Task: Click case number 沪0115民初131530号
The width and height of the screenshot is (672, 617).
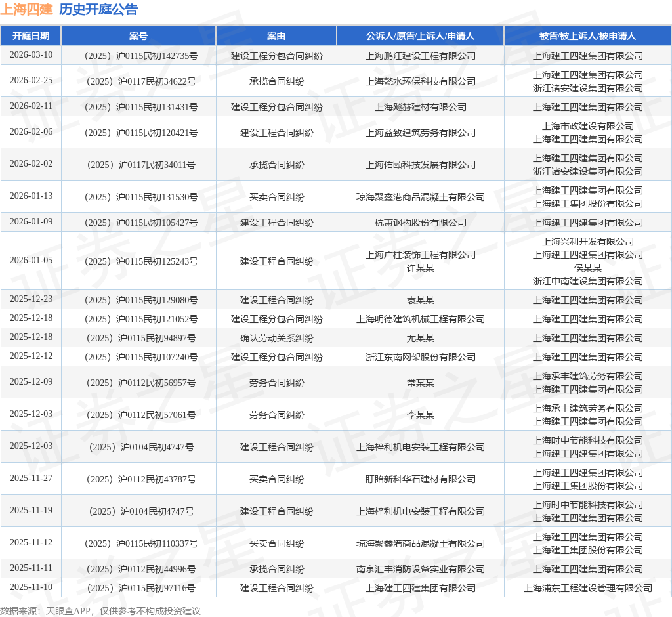Action: 142,197
